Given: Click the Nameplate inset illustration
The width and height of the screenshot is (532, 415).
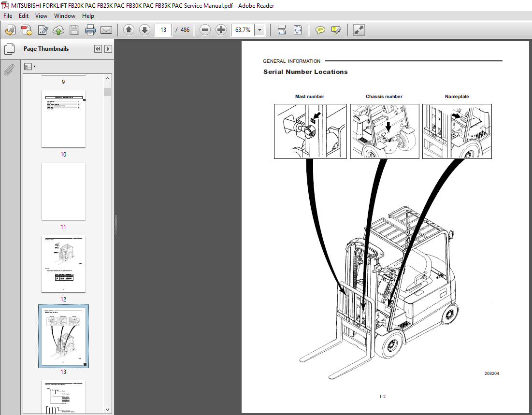Looking at the screenshot, I should pyautogui.click(x=457, y=131).
